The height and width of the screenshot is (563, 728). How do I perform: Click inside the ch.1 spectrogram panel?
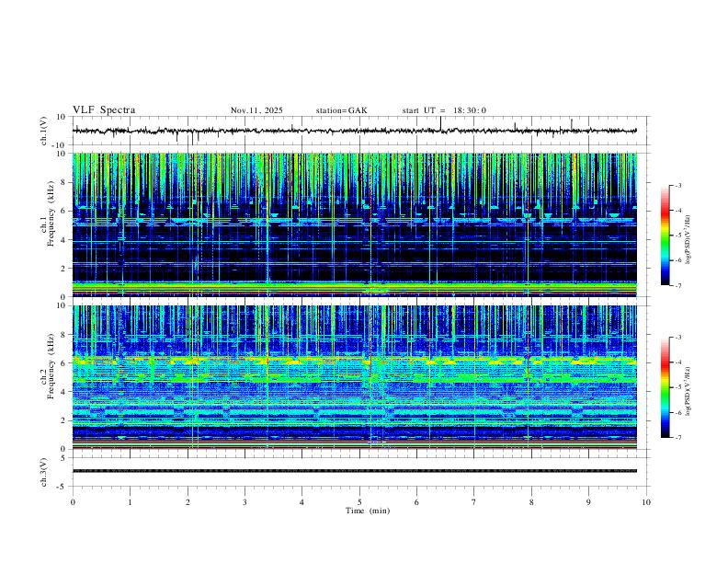point(354,224)
